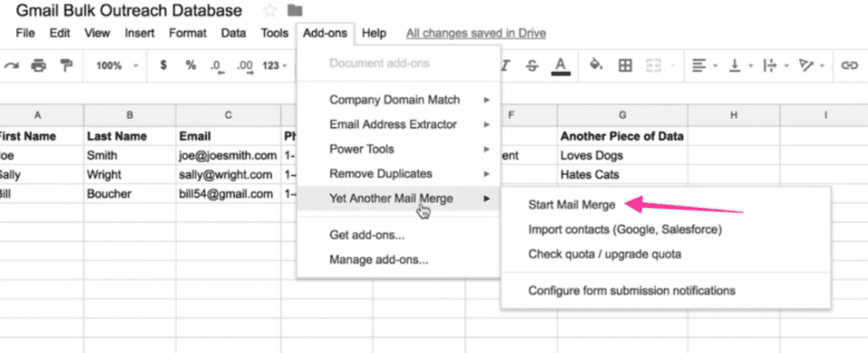868x353 pixels.
Task: Open the move-to-folder icon by the title
Action: [295, 10]
